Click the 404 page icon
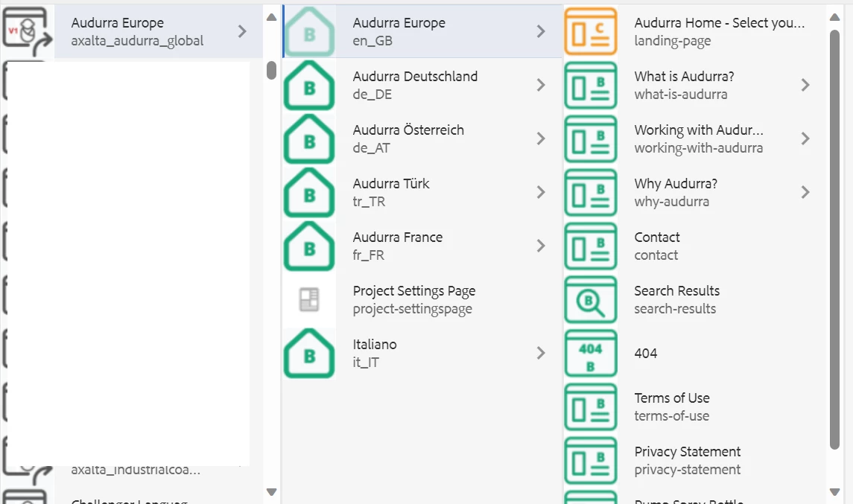853x504 pixels. click(591, 354)
